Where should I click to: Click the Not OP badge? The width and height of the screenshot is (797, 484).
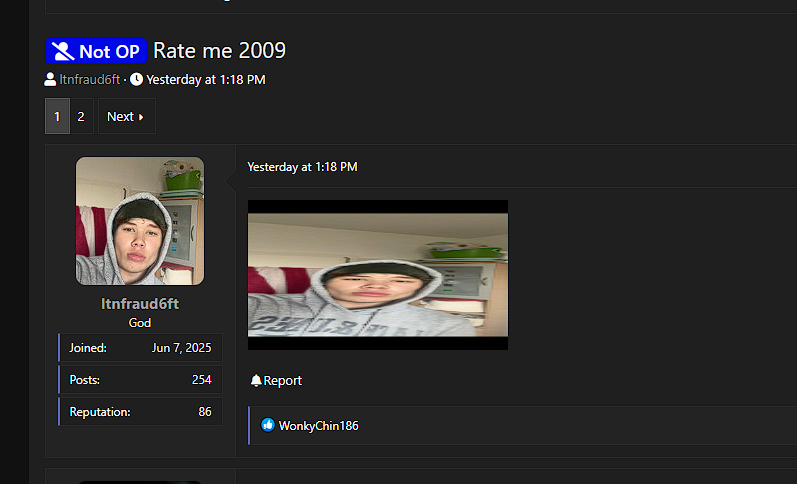96,51
